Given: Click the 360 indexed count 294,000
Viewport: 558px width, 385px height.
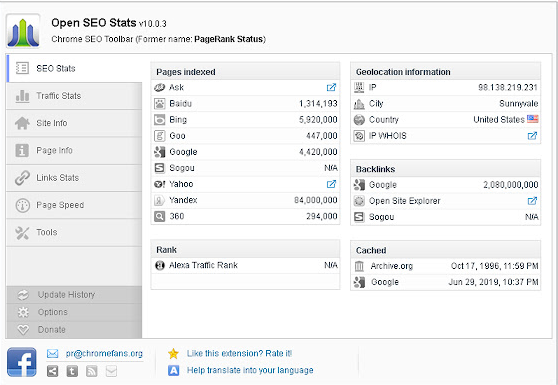Looking at the screenshot, I should click(x=322, y=216).
